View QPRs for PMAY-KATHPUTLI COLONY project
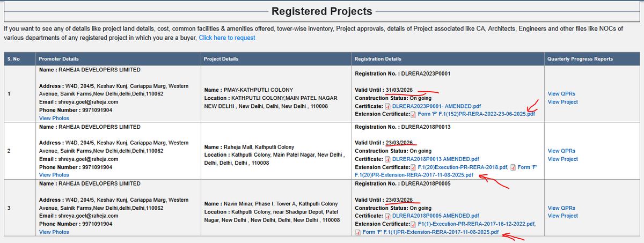Image resolution: width=644 pixels, height=243 pixels. point(561,93)
